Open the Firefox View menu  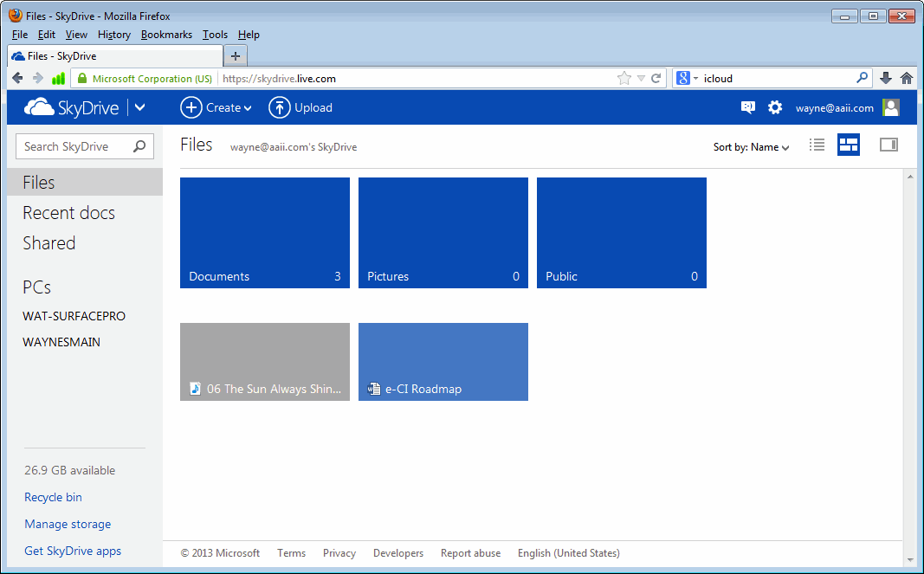coord(76,34)
